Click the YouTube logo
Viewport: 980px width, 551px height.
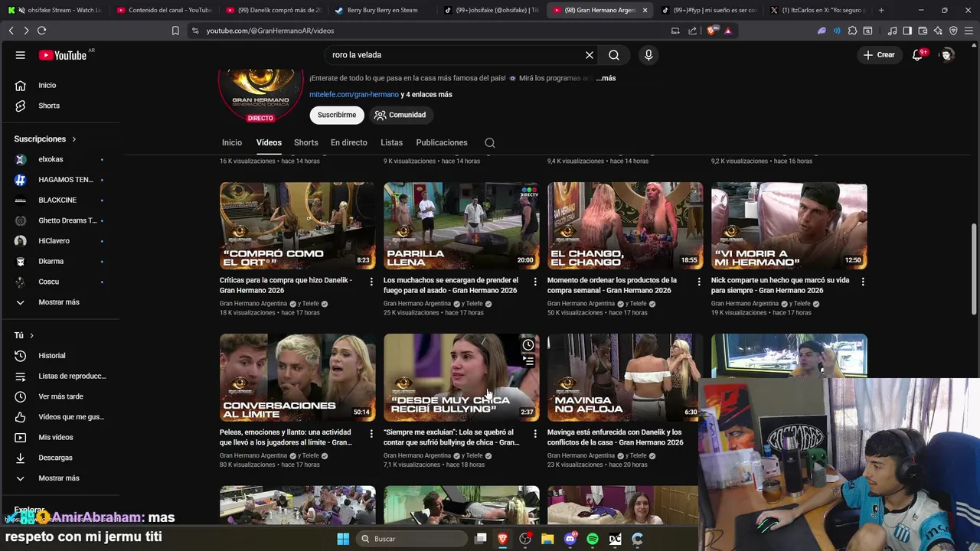[x=63, y=55]
